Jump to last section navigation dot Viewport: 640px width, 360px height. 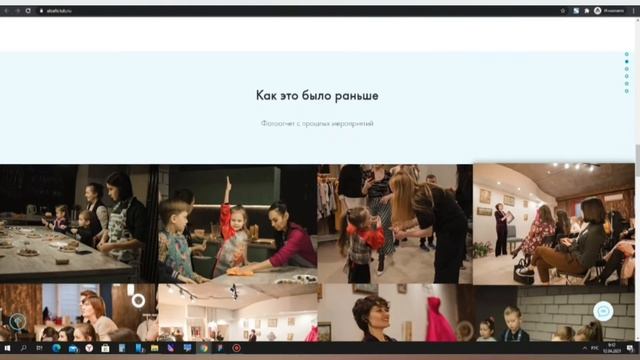click(x=627, y=91)
